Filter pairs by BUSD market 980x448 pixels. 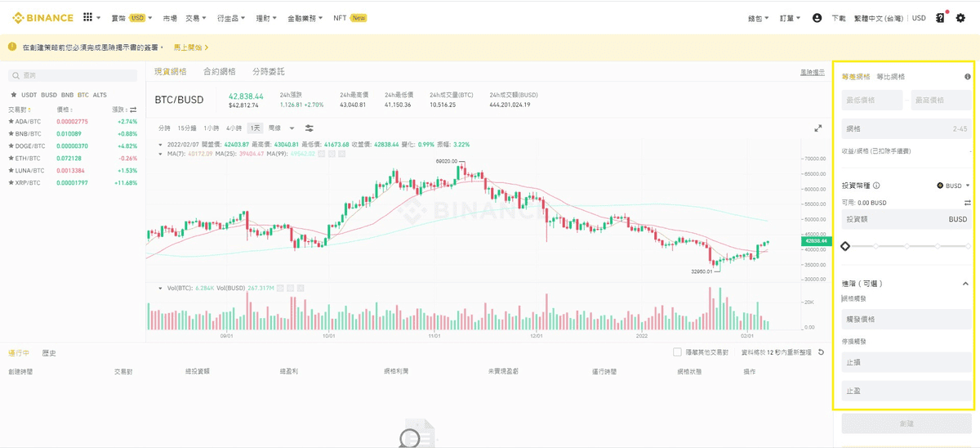pyautogui.click(x=49, y=95)
